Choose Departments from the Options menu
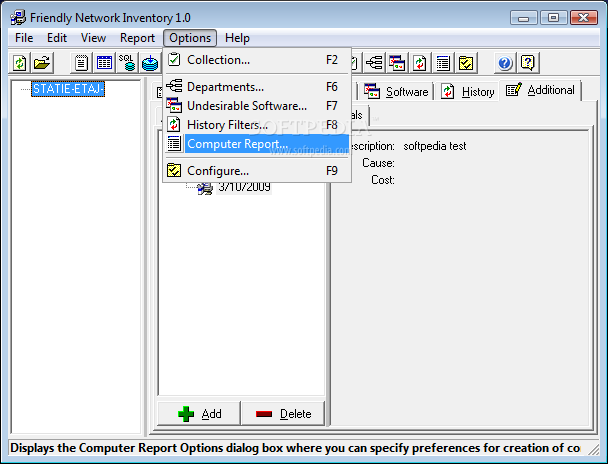 click(257, 86)
